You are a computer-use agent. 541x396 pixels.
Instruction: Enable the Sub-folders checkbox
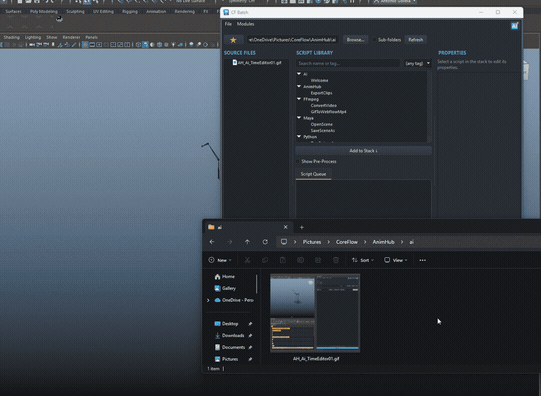point(374,40)
